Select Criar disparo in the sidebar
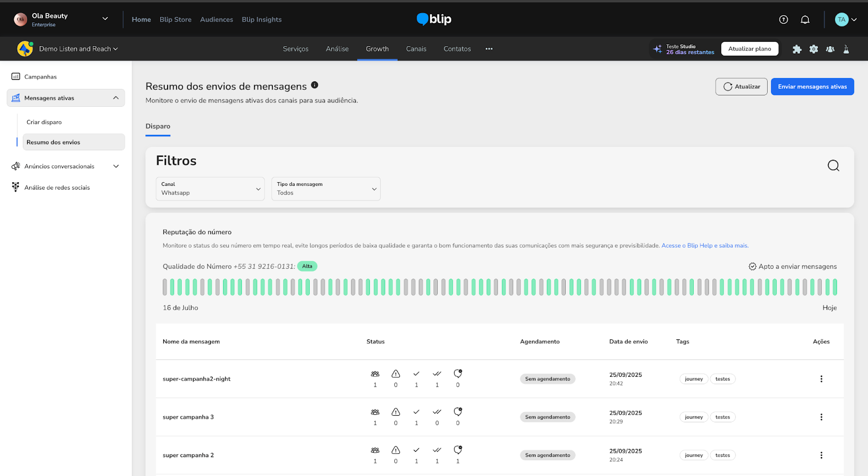The image size is (868, 476). click(x=44, y=123)
